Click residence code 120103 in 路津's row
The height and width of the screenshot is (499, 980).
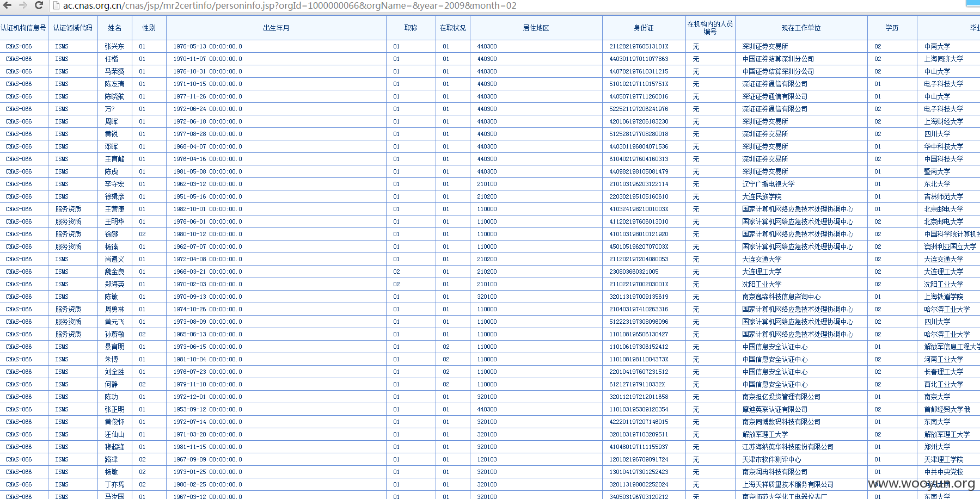coord(487,459)
